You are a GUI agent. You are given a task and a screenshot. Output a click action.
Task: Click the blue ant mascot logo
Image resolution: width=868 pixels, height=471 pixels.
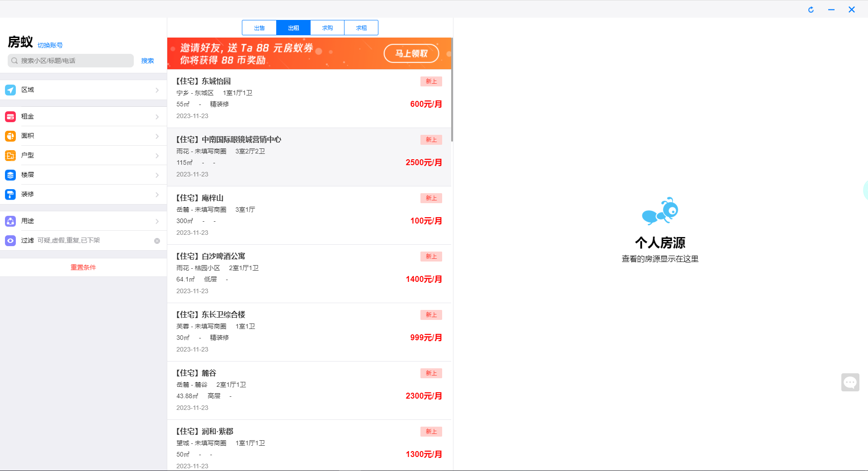[x=660, y=211]
